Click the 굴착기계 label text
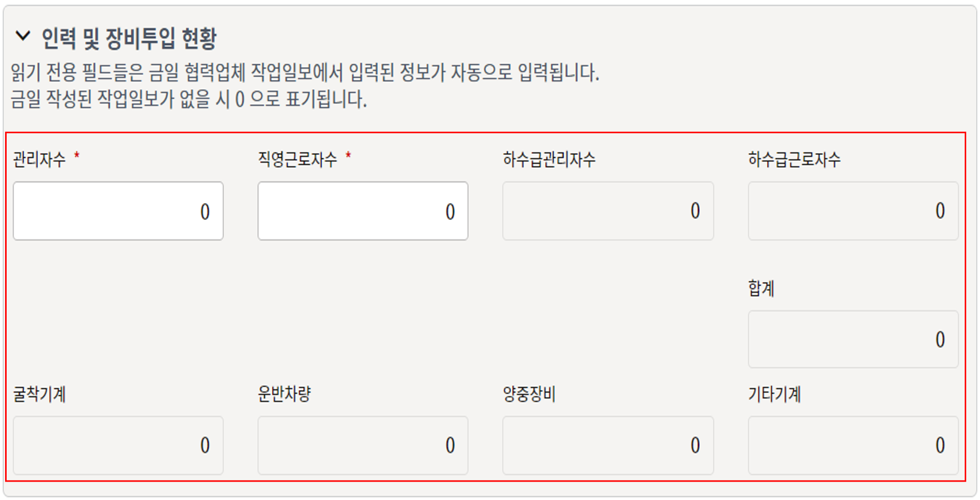 click(39, 394)
